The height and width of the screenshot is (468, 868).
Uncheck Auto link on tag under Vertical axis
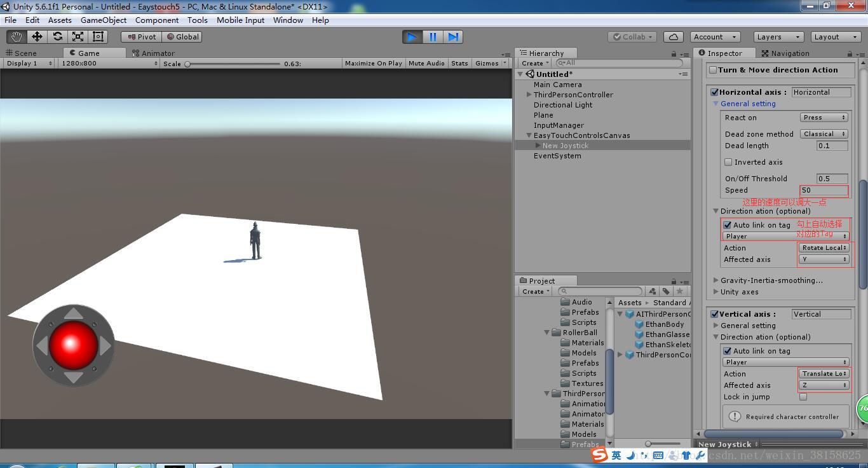728,351
